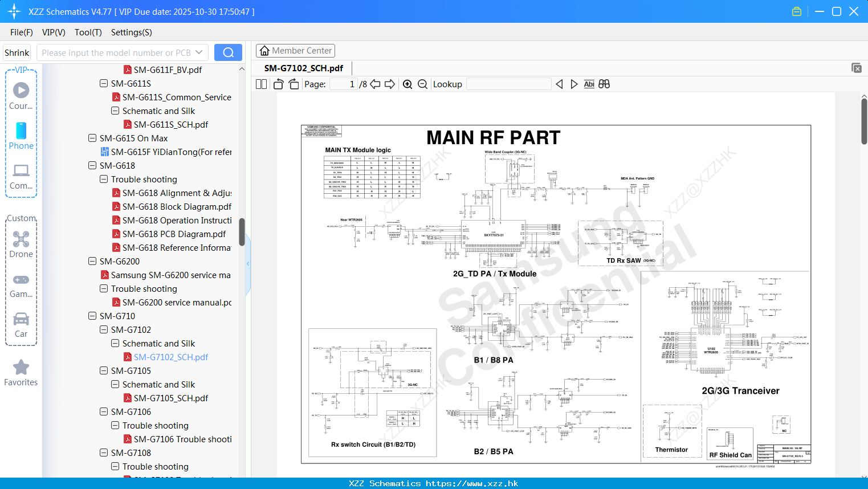Open the Game console category

[21, 285]
